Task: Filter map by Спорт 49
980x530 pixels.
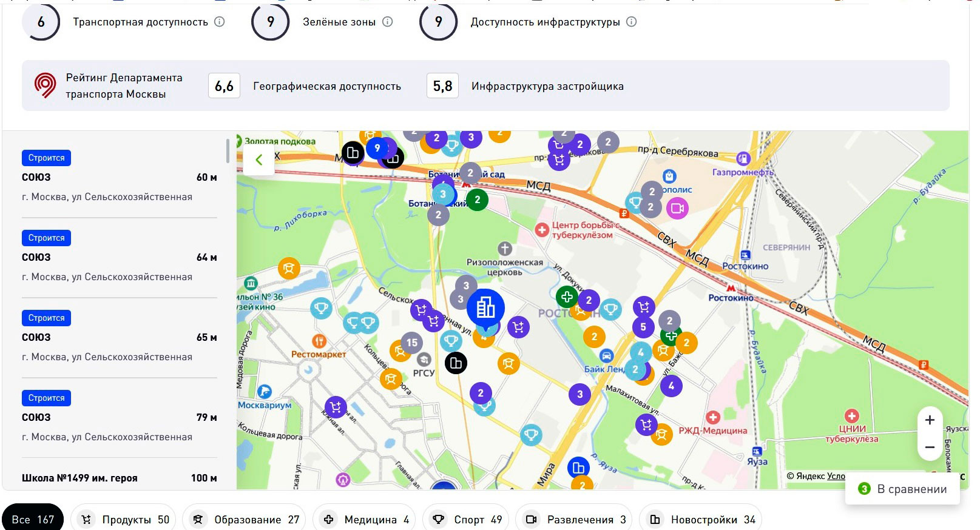Action: click(466, 520)
